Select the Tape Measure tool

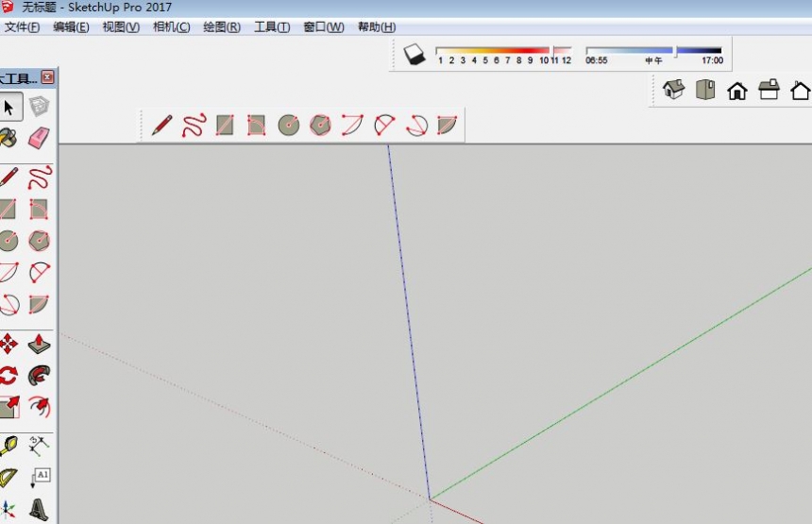click(x=8, y=446)
